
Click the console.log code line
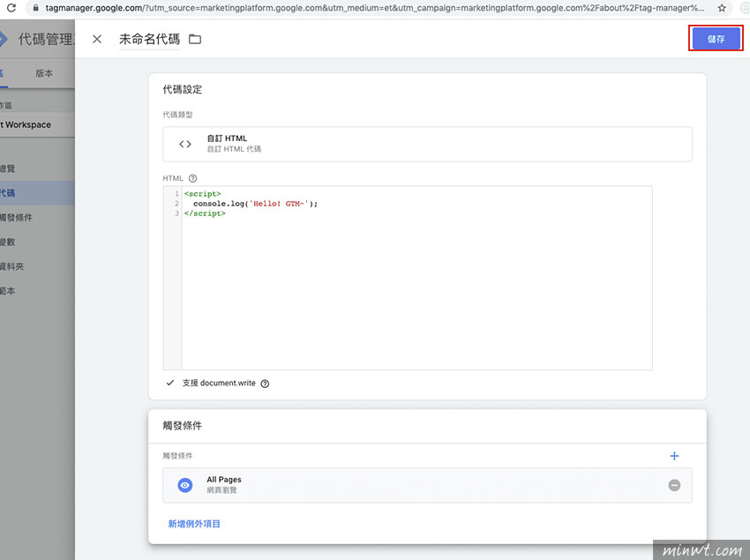pyautogui.click(x=255, y=204)
